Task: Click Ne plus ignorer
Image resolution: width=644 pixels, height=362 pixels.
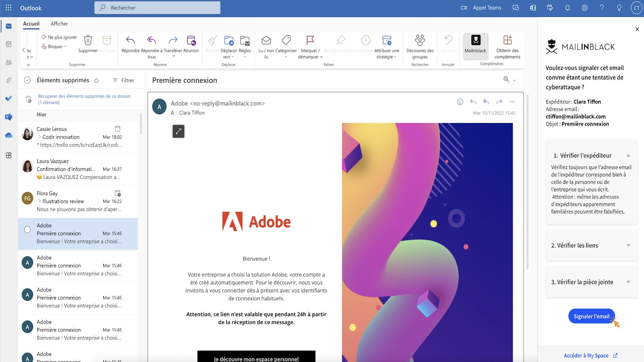Action: pyautogui.click(x=59, y=37)
